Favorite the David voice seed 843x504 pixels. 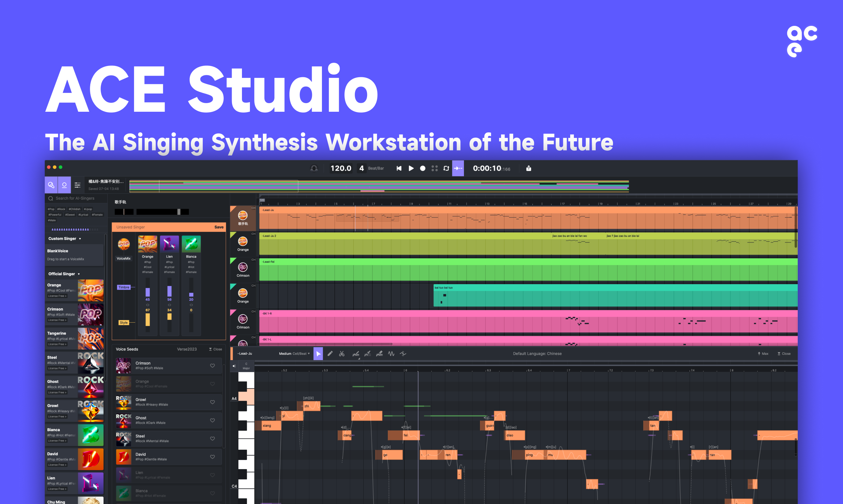[x=212, y=457]
